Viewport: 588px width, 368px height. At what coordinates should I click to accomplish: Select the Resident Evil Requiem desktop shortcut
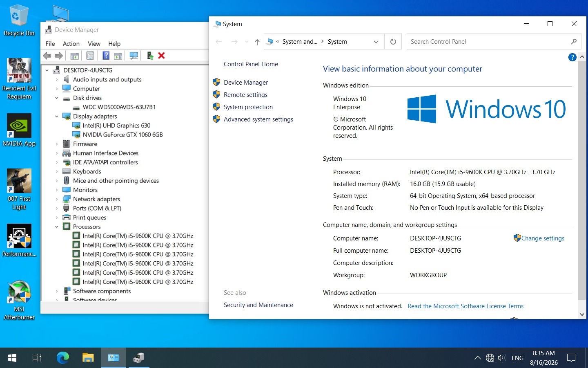[x=19, y=79]
